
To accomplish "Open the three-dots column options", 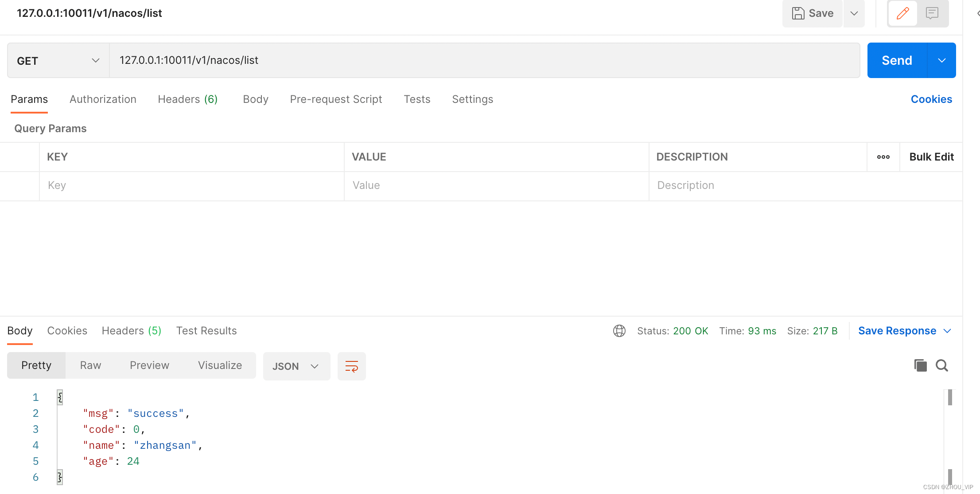I will pyautogui.click(x=883, y=157).
